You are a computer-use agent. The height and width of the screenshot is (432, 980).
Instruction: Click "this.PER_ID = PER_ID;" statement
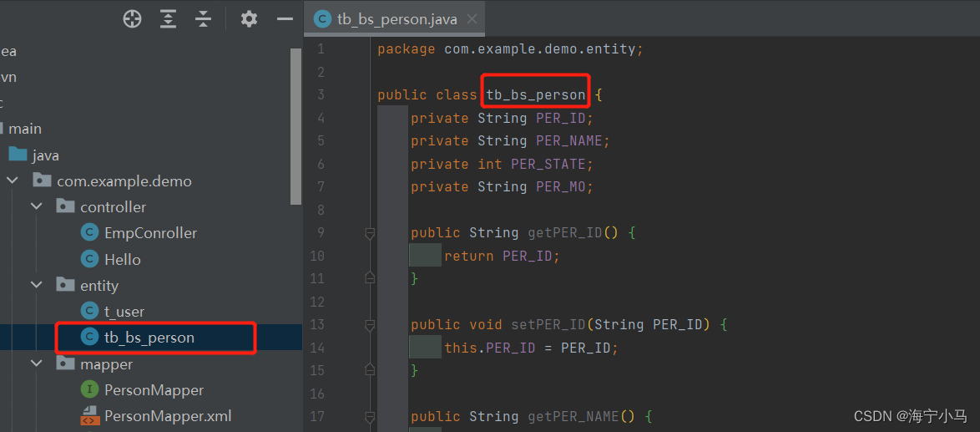[531, 348]
